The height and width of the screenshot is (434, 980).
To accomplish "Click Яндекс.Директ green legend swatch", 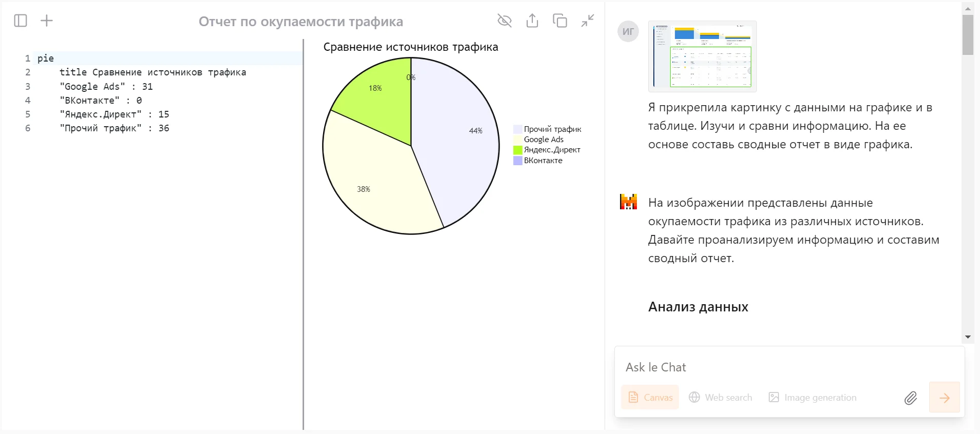I will [518, 150].
